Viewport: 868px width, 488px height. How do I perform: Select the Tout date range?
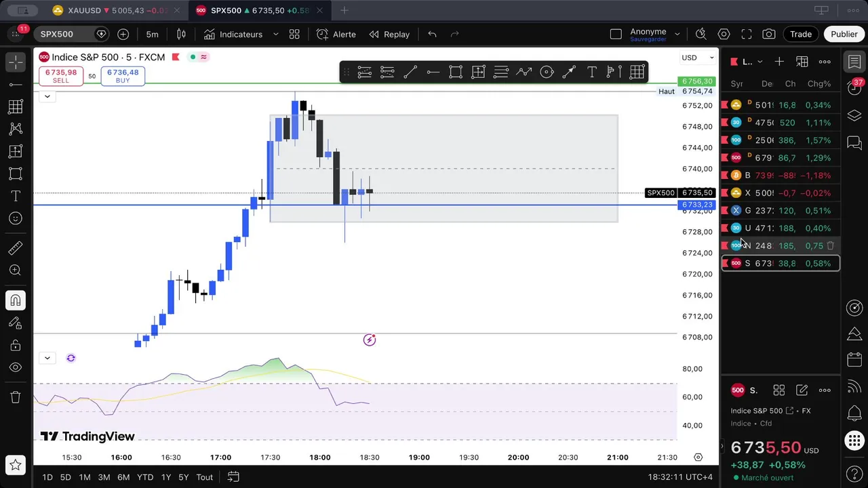pyautogui.click(x=205, y=477)
